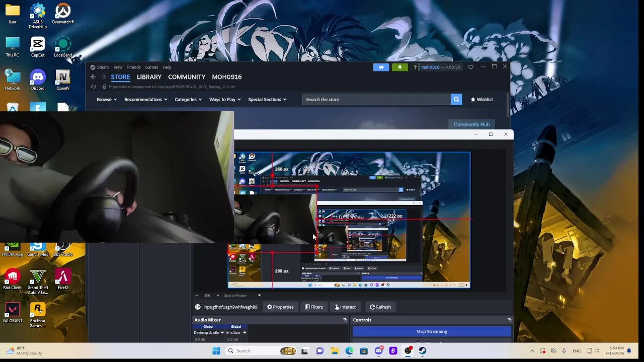Image resolution: width=644 pixels, height=362 pixels.
Task: Open Steam Help menu
Action: pyautogui.click(x=167, y=67)
